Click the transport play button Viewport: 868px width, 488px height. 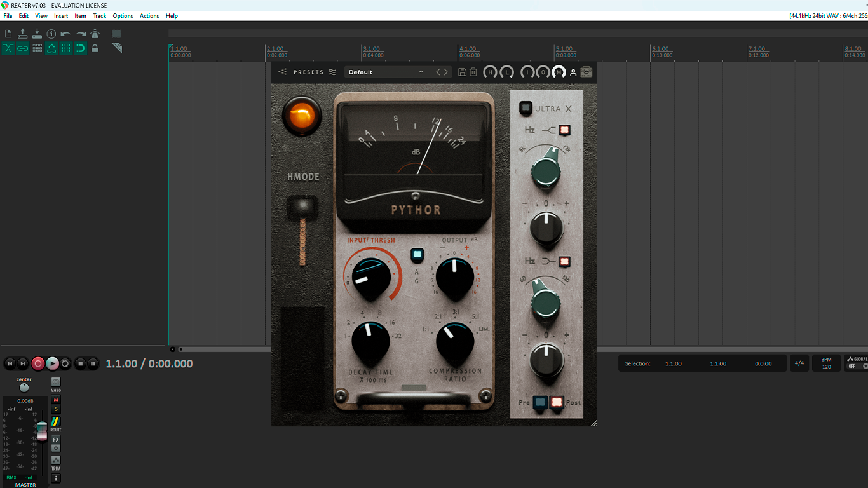pos(52,363)
